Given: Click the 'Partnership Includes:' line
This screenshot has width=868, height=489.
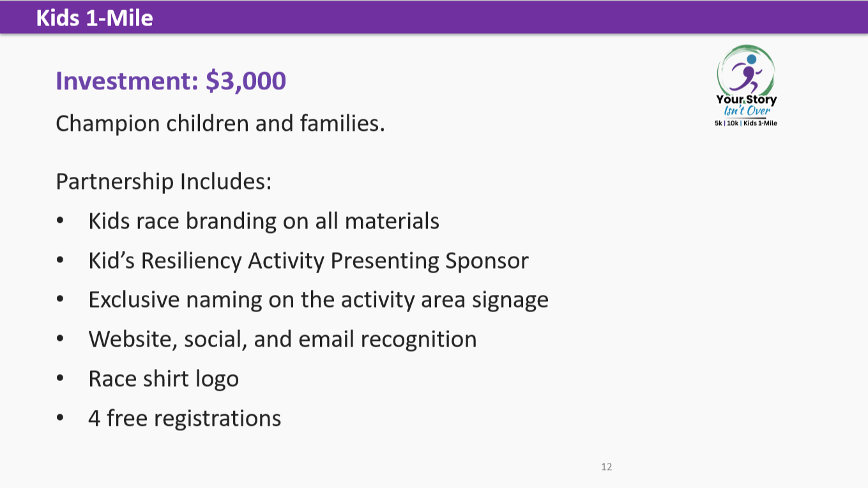Looking at the screenshot, I should click(164, 181).
